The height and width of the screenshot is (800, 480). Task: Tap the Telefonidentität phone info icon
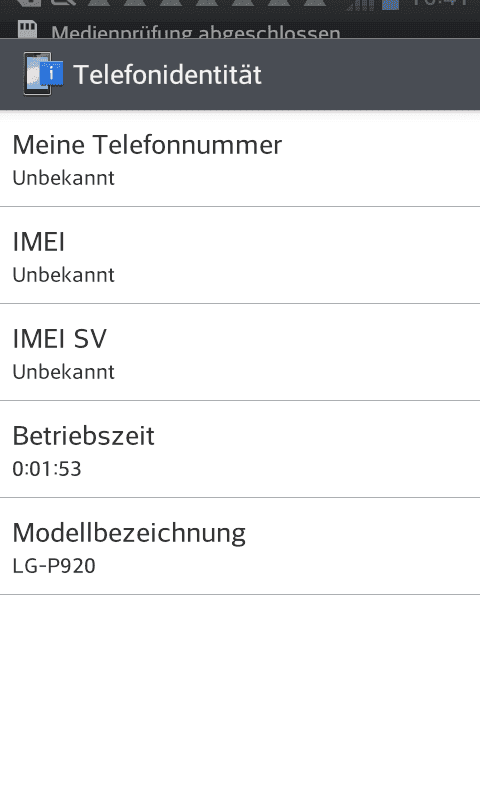tap(43, 73)
